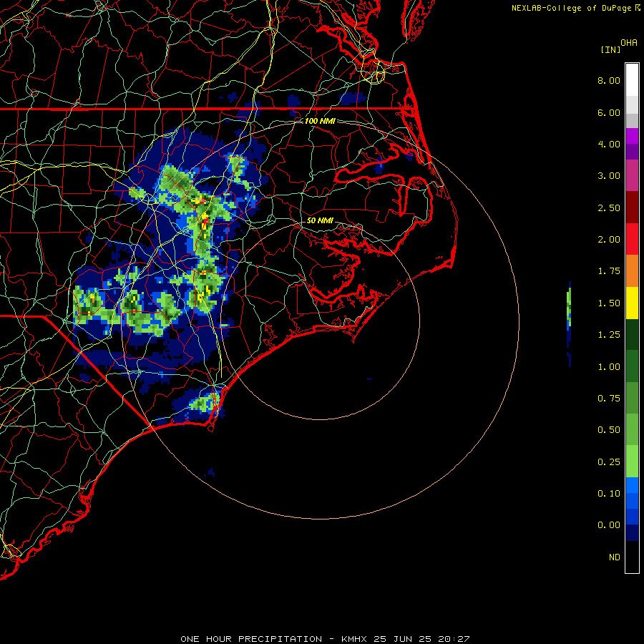Click the 1.25 legend value
644x644 pixels.
(x=609, y=335)
